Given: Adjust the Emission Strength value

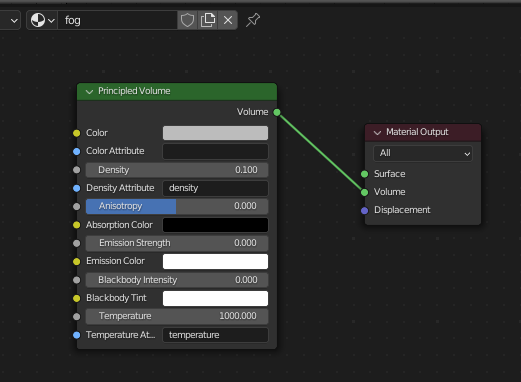Looking at the screenshot, I should [177, 243].
